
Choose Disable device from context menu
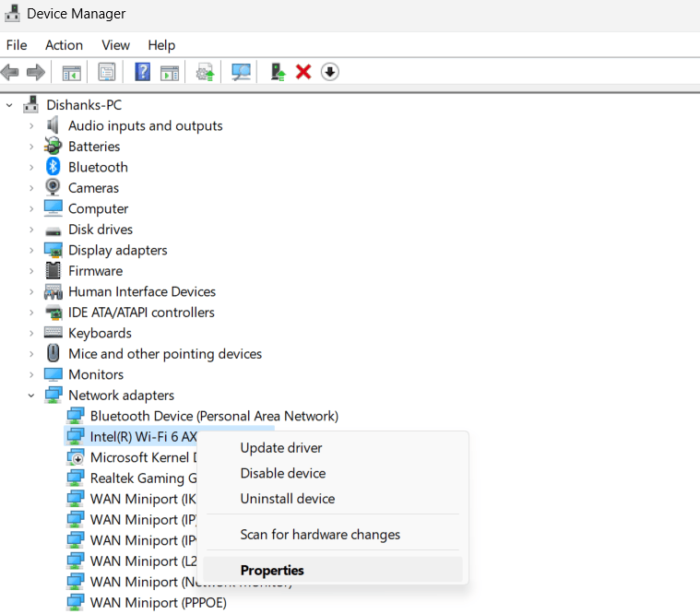pos(333,473)
